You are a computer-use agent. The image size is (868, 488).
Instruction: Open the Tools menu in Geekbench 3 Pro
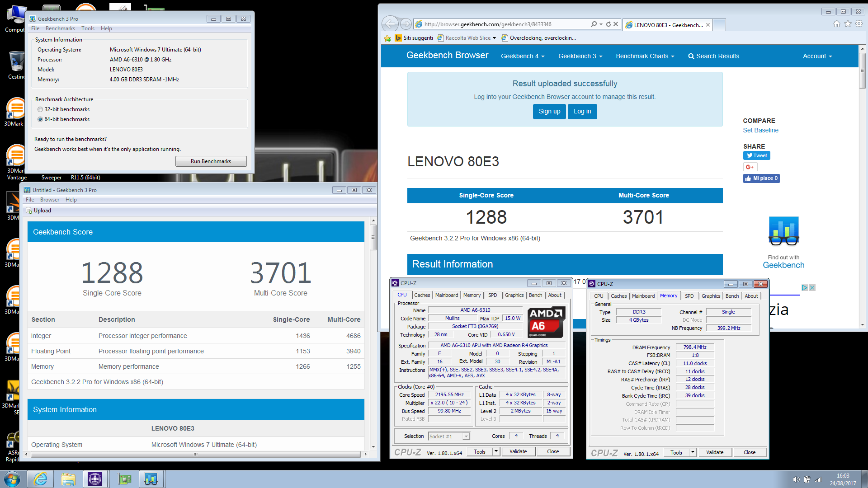(x=88, y=28)
